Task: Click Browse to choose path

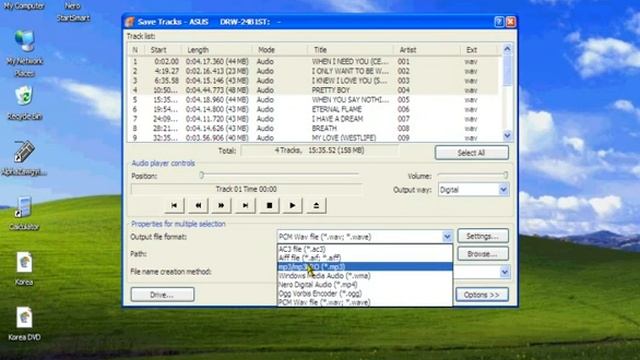Action: click(x=482, y=253)
